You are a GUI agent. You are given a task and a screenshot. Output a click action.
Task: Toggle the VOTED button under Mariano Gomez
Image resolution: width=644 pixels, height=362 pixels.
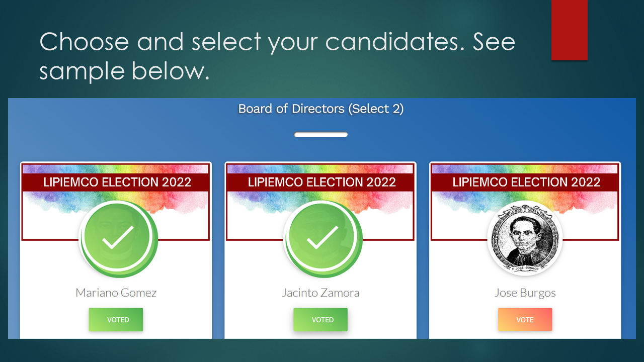116,320
